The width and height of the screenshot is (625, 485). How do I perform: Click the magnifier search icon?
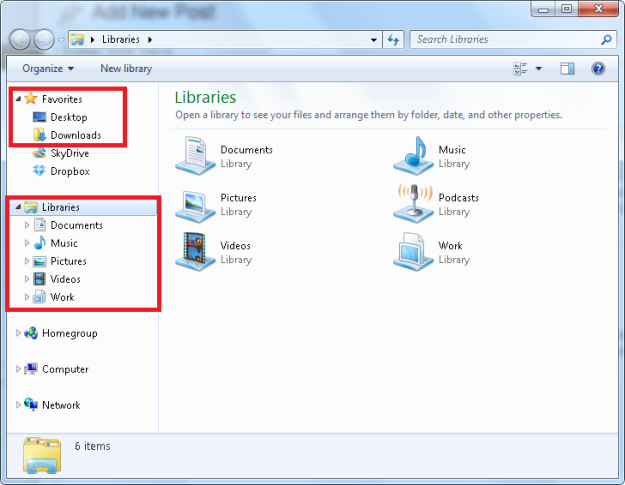coord(606,39)
